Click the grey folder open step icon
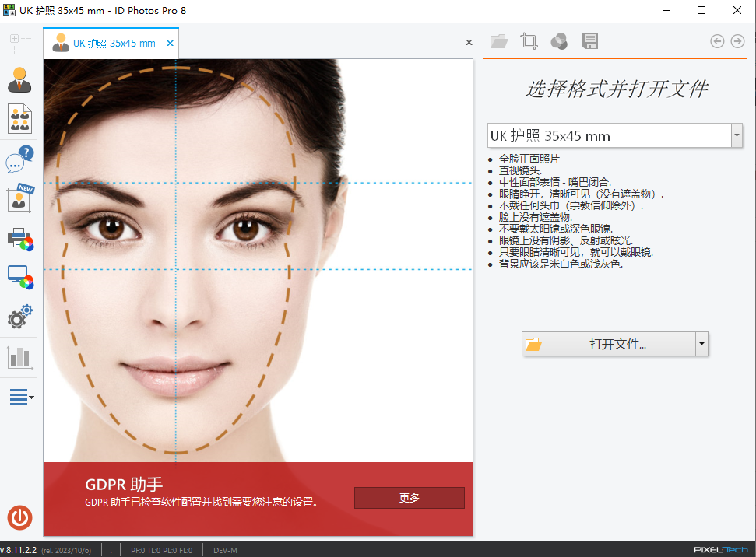The width and height of the screenshot is (756, 557). point(499,41)
